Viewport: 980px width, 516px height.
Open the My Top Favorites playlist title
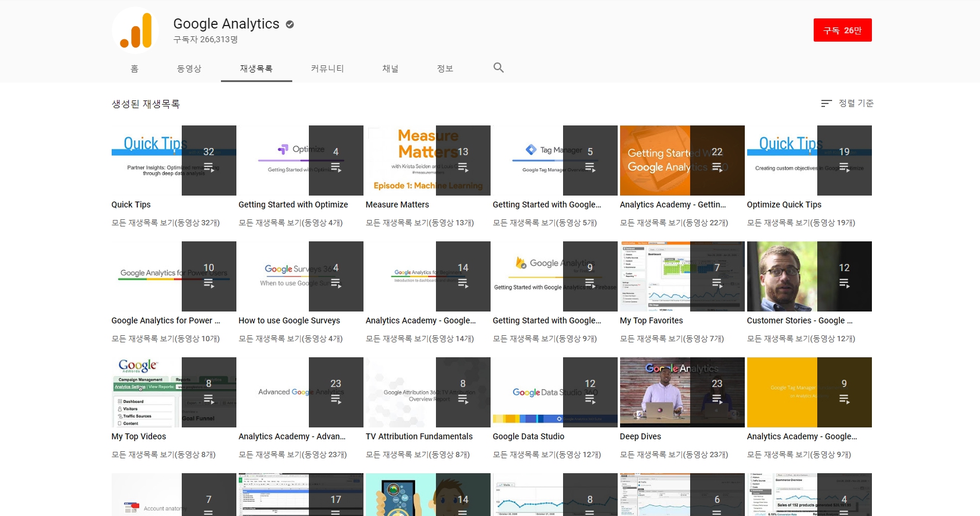(x=652, y=320)
